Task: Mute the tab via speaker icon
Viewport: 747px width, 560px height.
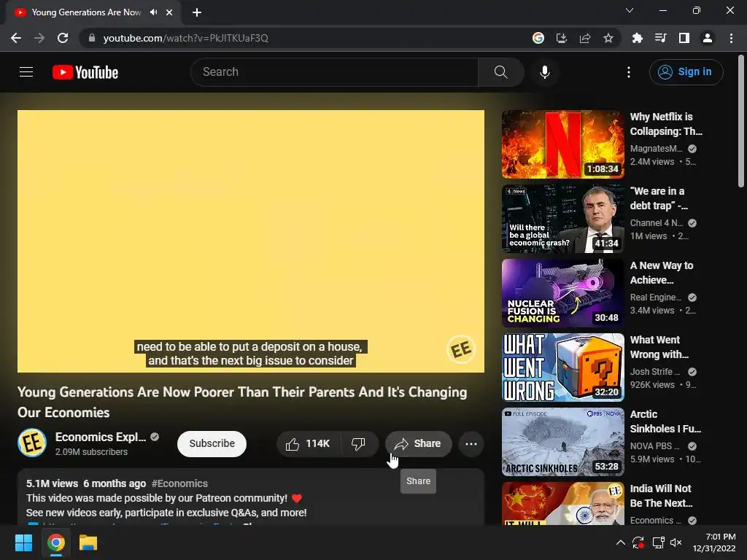Action: [153, 12]
